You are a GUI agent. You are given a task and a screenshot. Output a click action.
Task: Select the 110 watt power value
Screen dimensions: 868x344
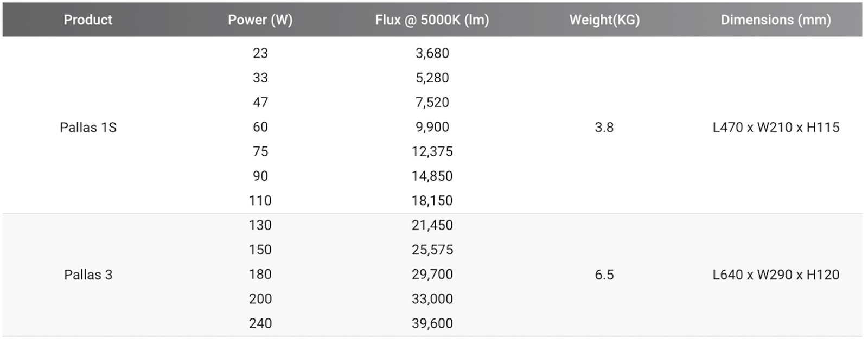(260, 201)
